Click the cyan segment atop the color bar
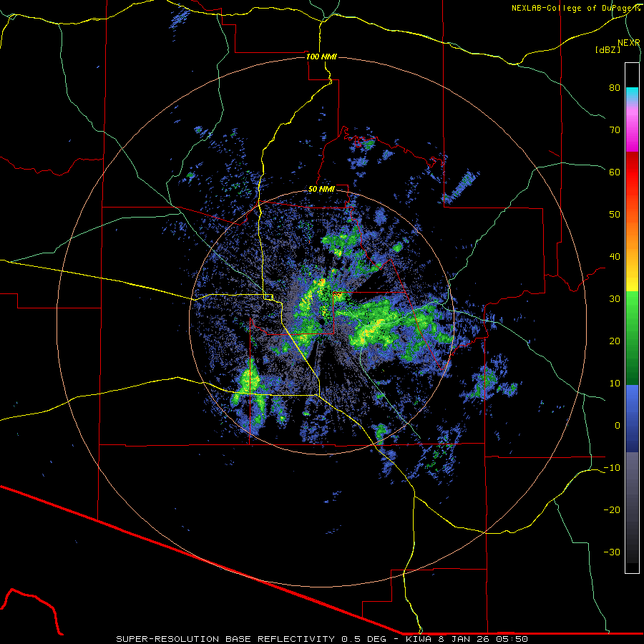 pos(632,94)
